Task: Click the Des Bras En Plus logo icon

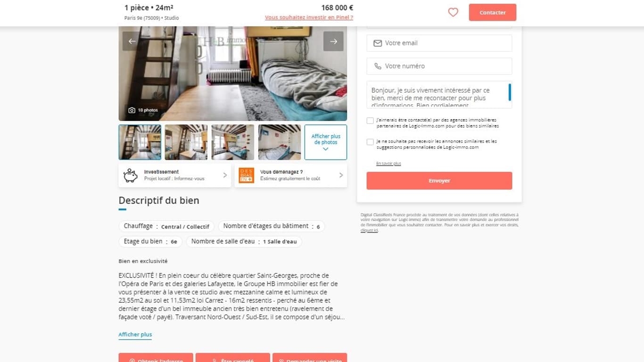Action: click(246, 175)
